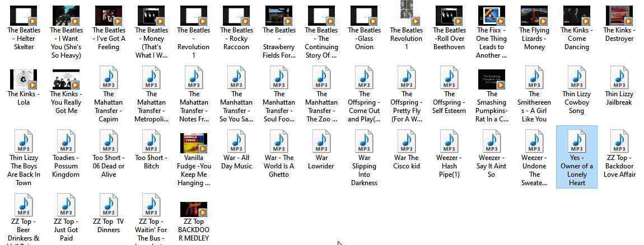Select The Mahattan Transfer - Notes Fr... MP3 icon
This screenshot has width=644, height=245.
194,78
